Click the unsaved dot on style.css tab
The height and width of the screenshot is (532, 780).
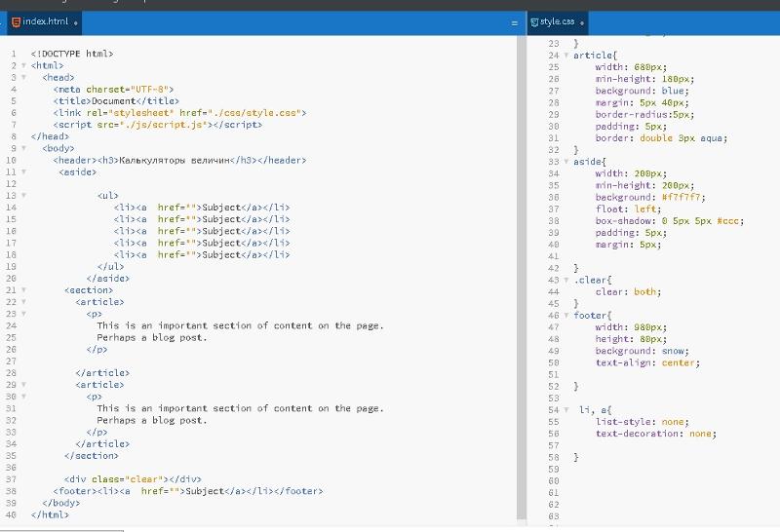[581, 22]
